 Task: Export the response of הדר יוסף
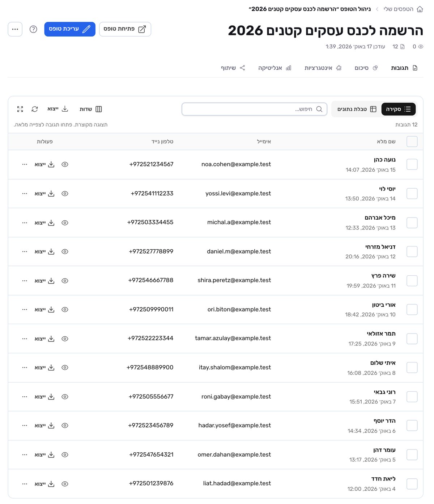(44, 426)
